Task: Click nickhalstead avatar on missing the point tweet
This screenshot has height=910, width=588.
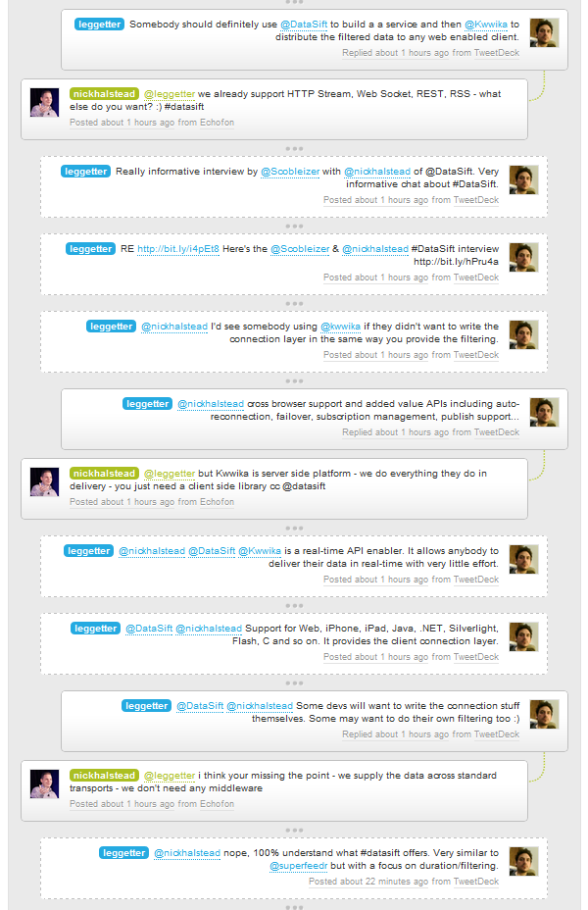Action: (45, 784)
